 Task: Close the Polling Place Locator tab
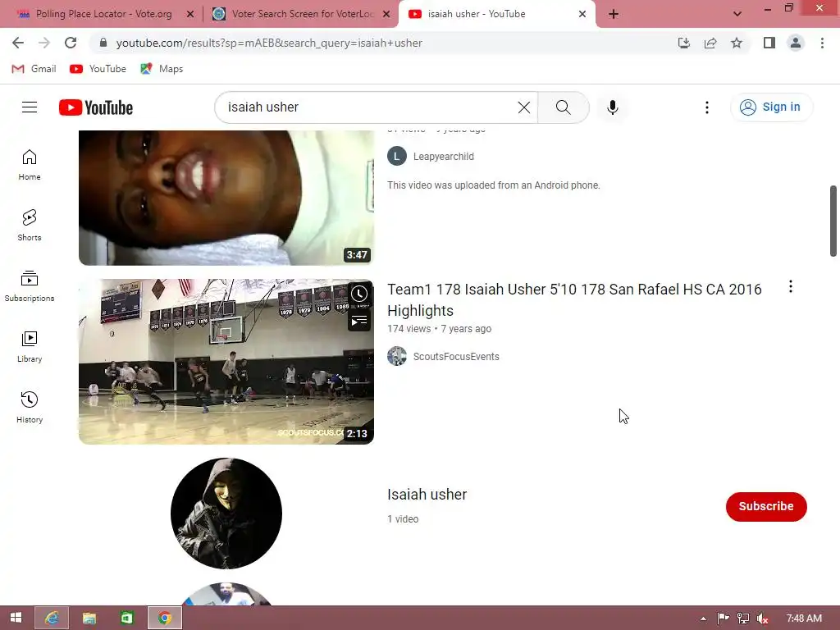tap(190, 14)
